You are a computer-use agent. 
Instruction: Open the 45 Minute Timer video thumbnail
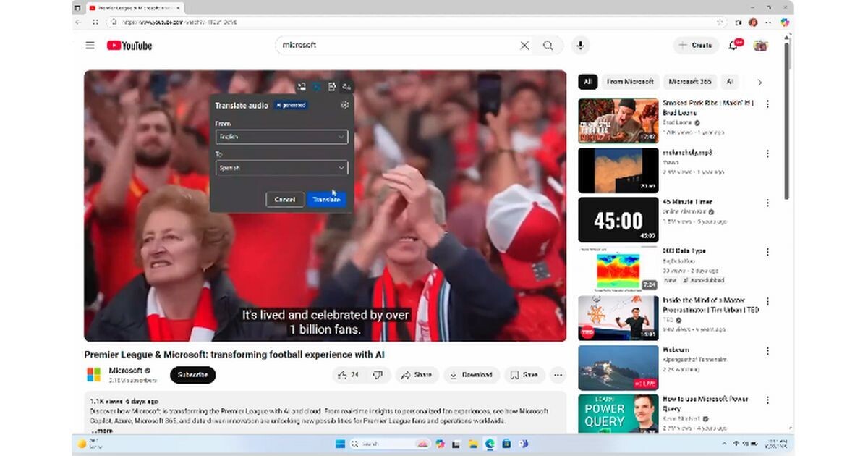pos(618,220)
